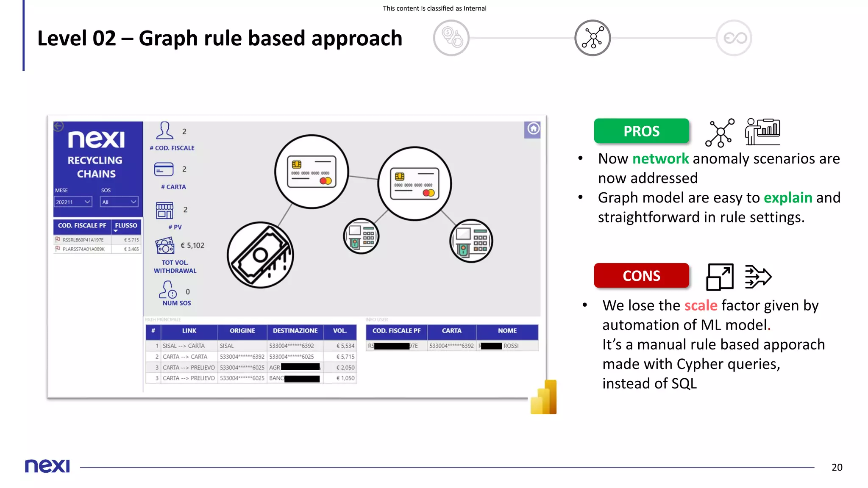The image size is (868, 488).
Task: Click the large POS terminal node at right
Action: (x=471, y=241)
